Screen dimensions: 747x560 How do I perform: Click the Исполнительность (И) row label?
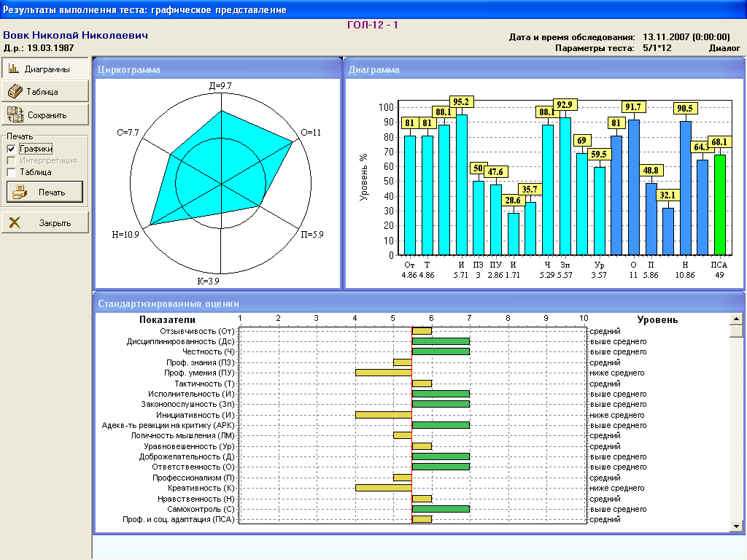[192, 394]
